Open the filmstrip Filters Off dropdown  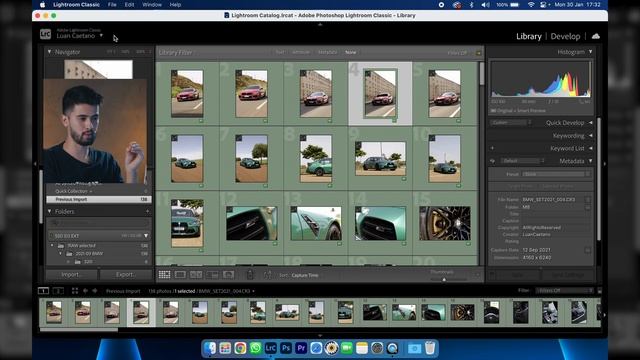click(564, 291)
